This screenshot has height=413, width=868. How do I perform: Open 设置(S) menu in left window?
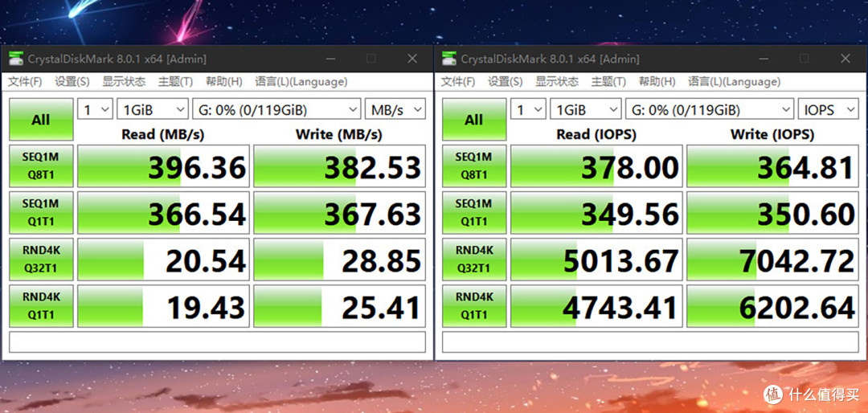coord(72,82)
